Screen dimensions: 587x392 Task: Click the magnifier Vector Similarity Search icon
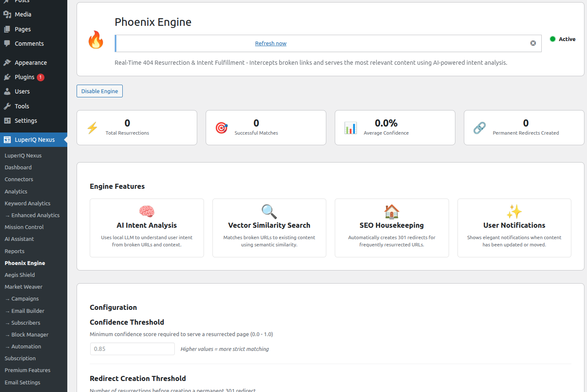[x=269, y=211]
